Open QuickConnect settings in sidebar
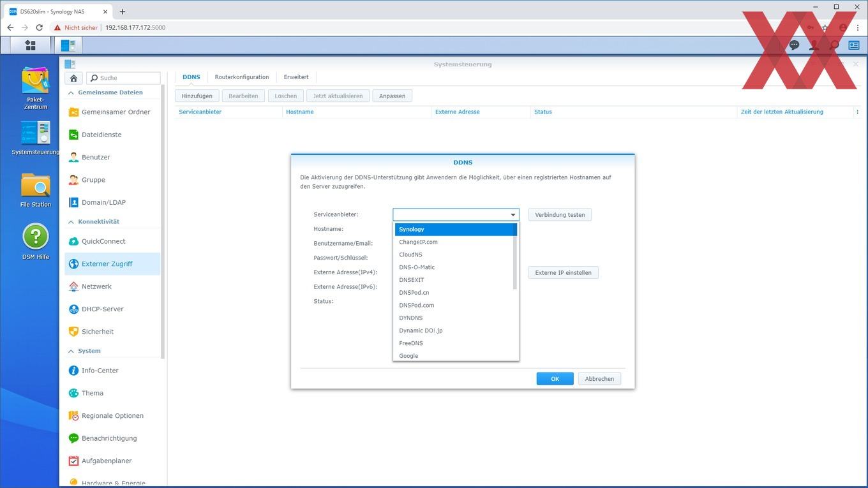 coord(112,241)
